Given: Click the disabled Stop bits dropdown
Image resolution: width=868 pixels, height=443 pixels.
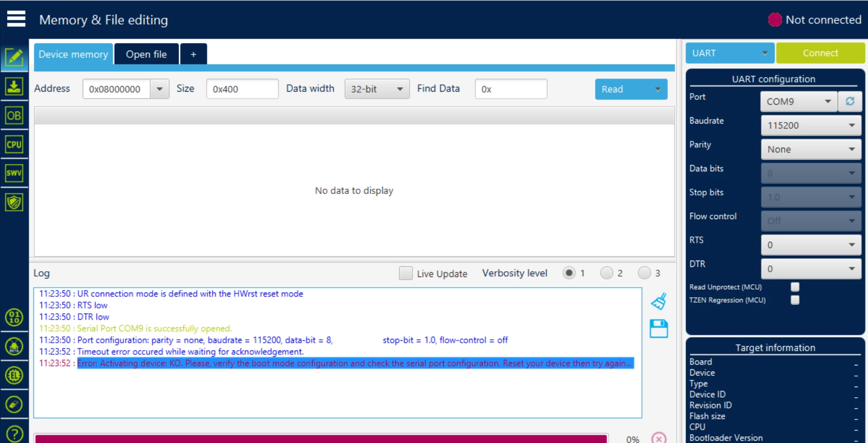Looking at the screenshot, I should (x=811, y=197).
